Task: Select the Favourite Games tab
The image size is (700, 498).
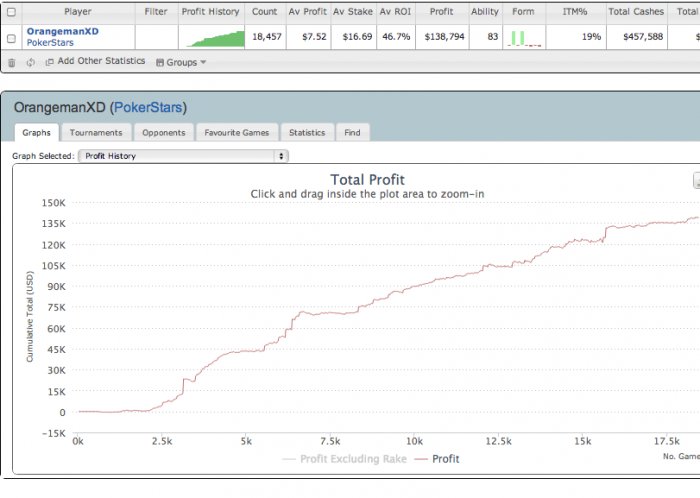Action: (x=236, y=132)
